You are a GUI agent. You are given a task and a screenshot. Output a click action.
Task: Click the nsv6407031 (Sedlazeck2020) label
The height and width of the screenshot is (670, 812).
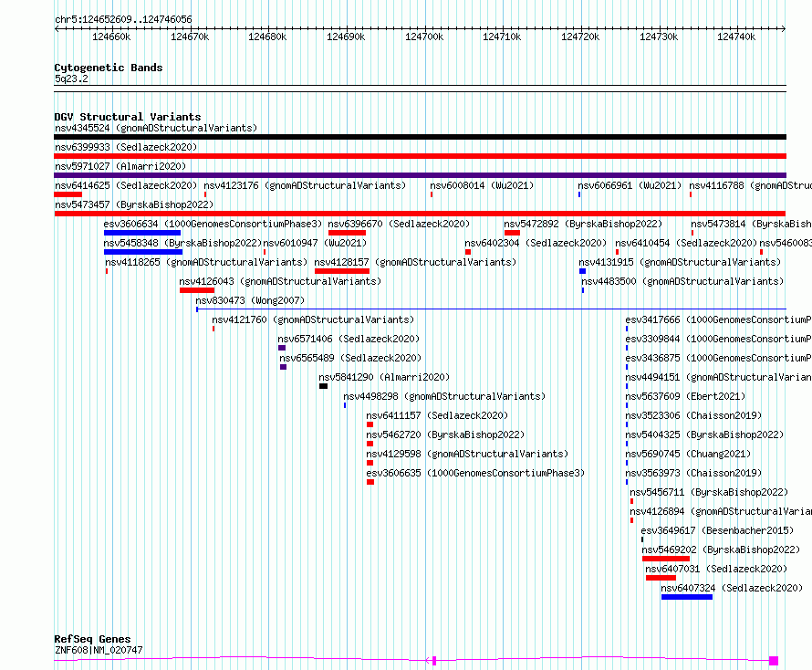click(716, 569)
